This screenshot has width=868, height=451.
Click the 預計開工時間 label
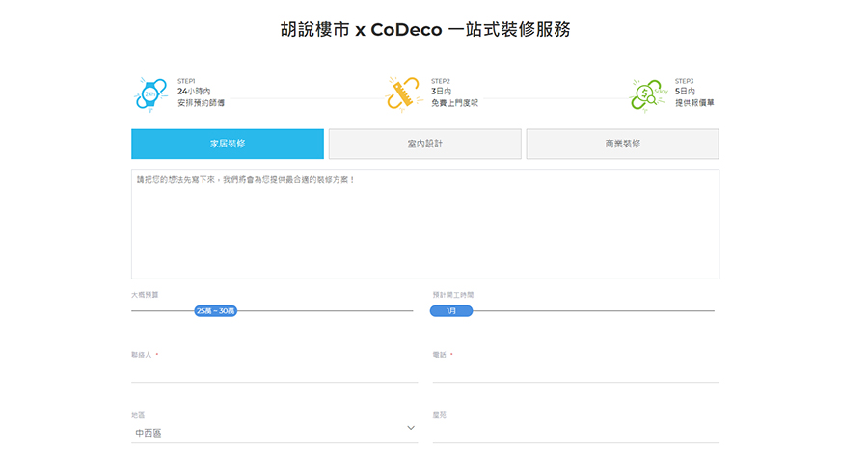[x=453, y=295]
